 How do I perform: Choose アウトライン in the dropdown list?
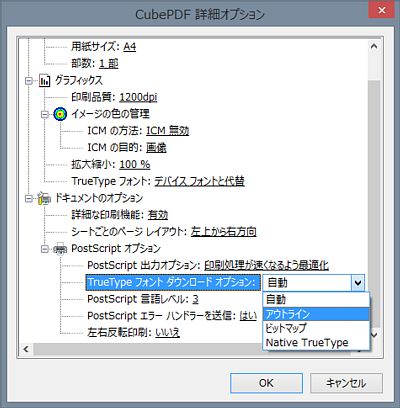316,314
